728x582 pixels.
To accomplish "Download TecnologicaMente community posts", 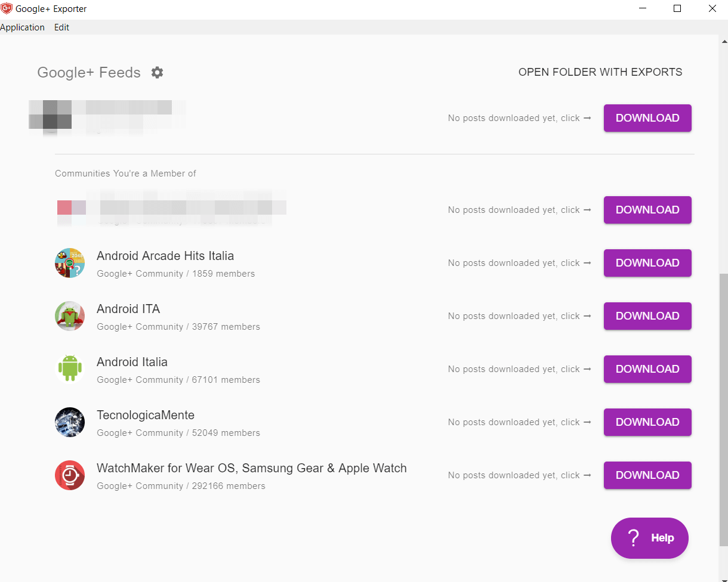I will tap(647, 422).
